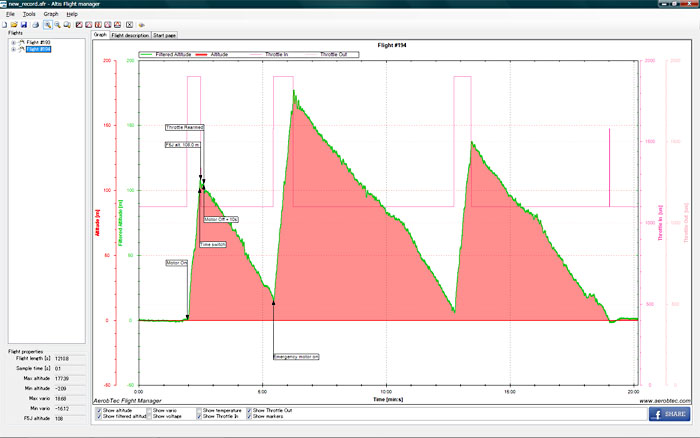Click the fourth red graph toolbar icon
This screenshot has width=700, height=438.
click(108, 25)
